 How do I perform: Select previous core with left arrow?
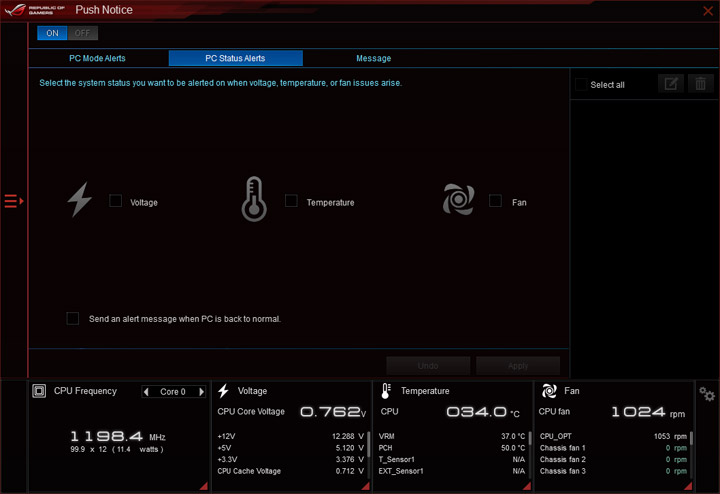[x=146, y=392]
